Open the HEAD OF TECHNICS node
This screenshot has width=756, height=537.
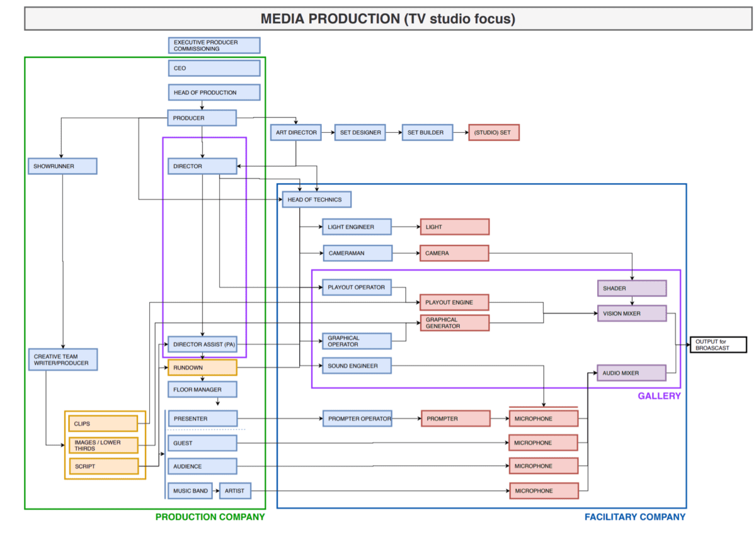(x=317, y=199)
